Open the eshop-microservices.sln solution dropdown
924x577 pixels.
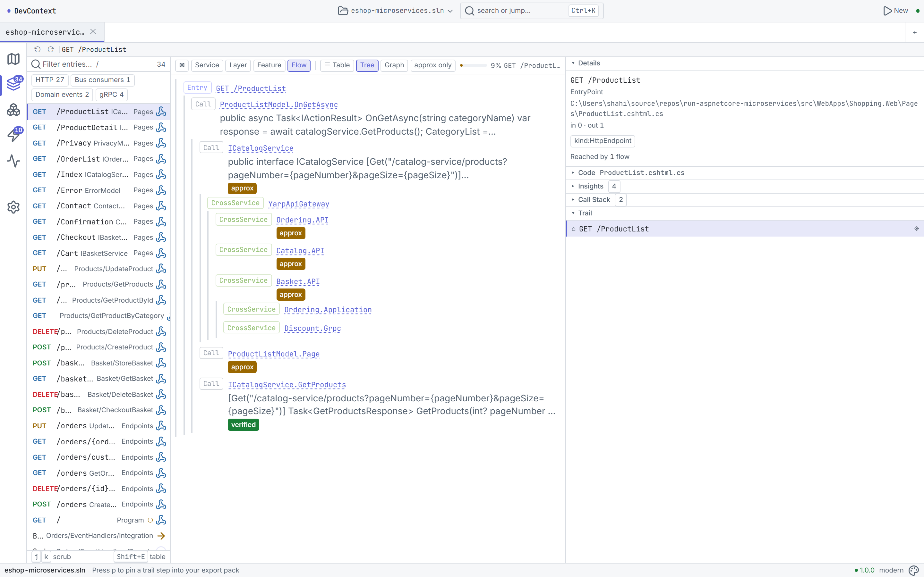[x=396, y=11]
